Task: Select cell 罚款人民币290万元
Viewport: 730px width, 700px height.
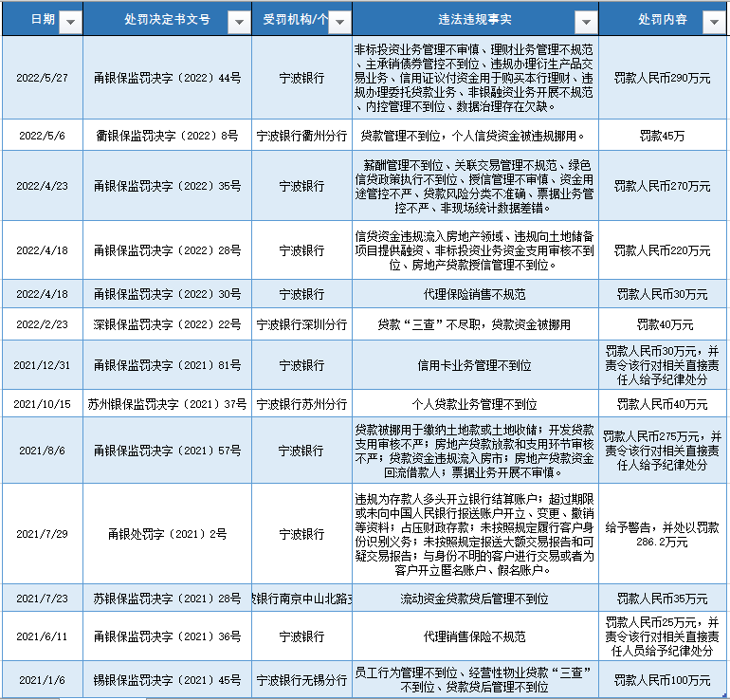Action: tap(662, 78)
